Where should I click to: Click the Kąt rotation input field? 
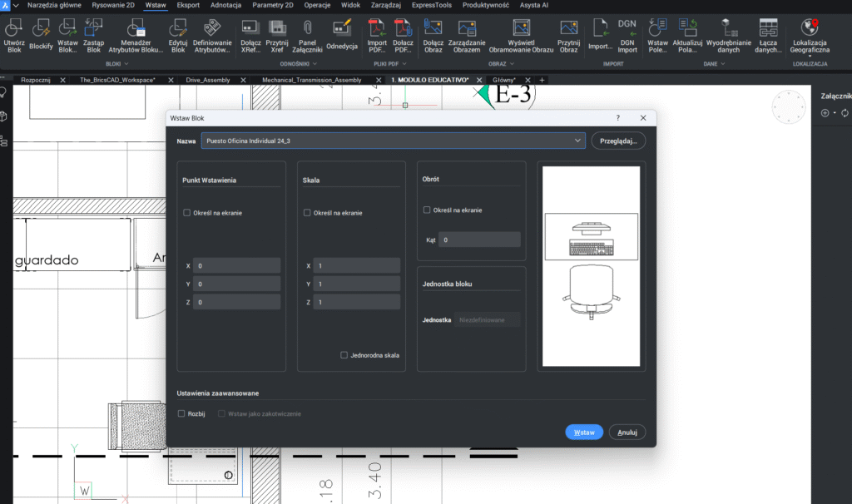click(x=480, y=240)
